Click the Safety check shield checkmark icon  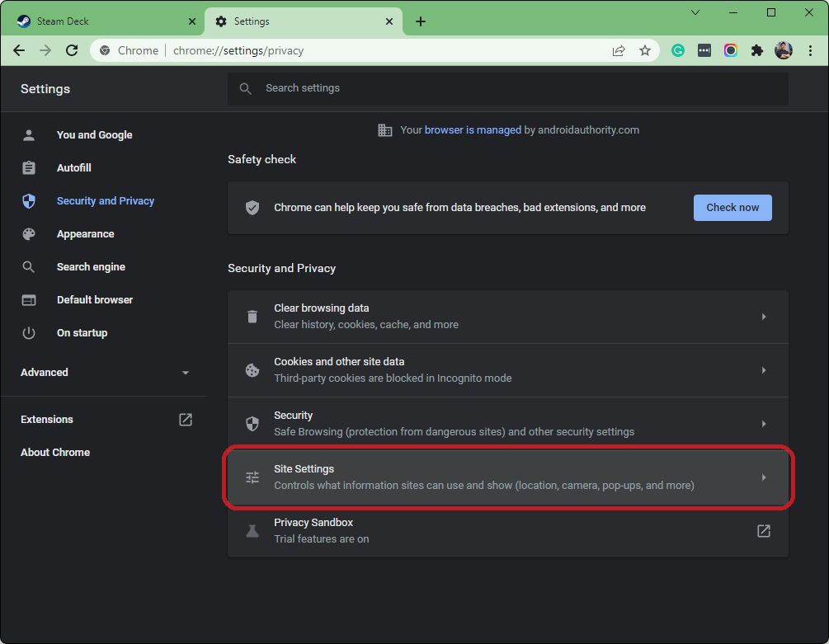[x=252, y=208]
